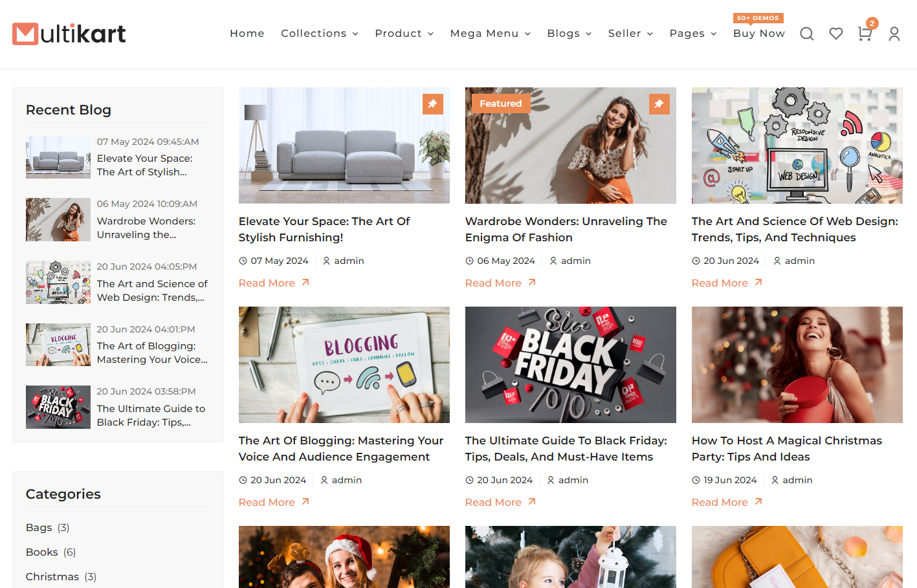Click the Buy Now menu item
Screen dimensions: 917x588
[758, 34]
